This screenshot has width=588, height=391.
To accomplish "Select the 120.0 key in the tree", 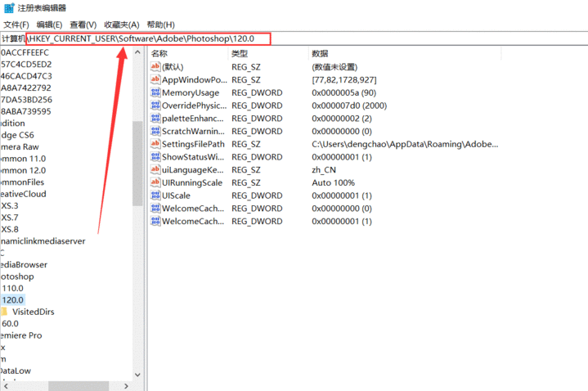I will click(12, 300).
